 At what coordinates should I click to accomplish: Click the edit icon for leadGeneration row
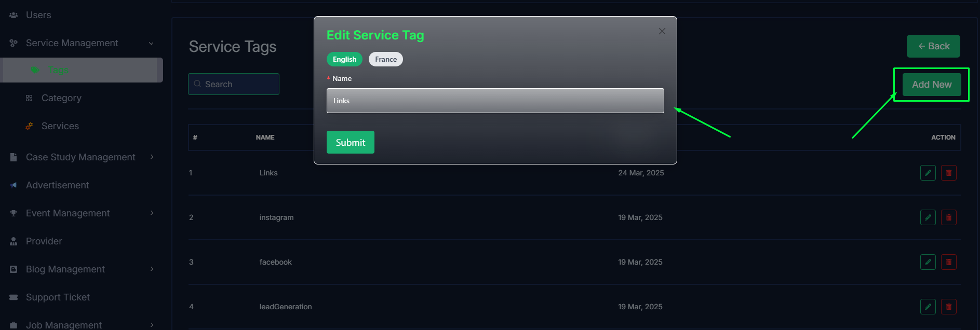click(x=928, y=307)
